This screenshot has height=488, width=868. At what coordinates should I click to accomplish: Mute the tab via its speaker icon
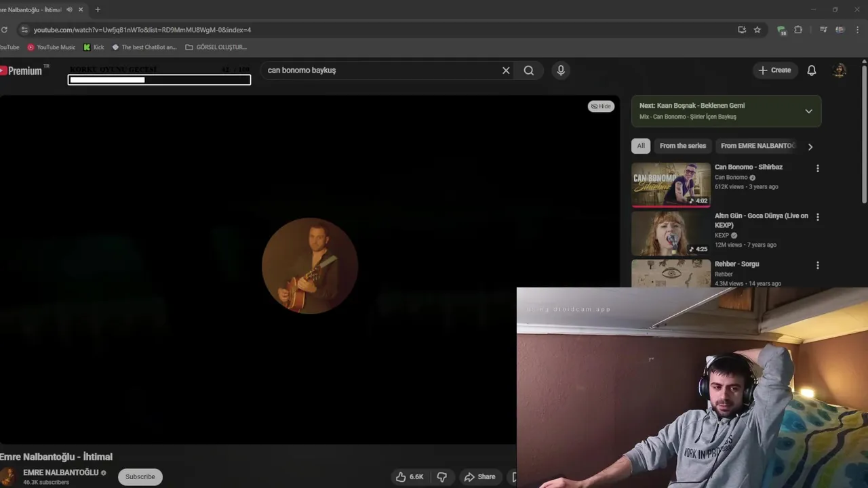(69, 9)
